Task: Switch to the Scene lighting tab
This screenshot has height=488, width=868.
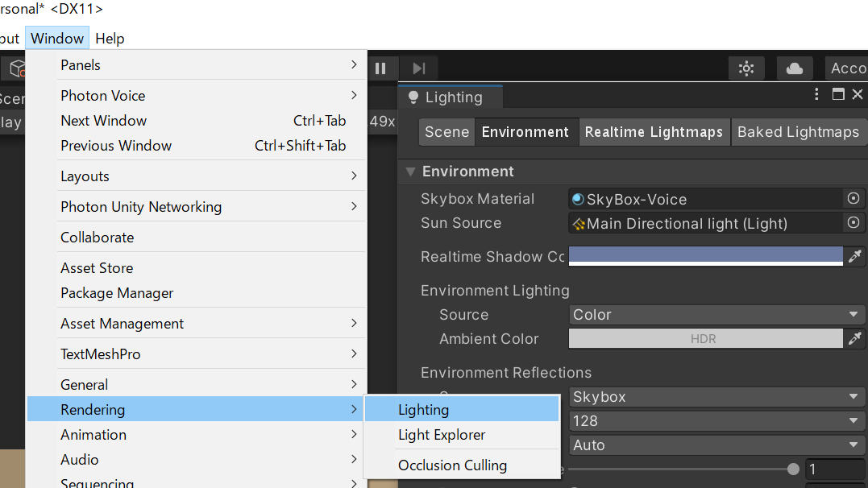Action: [x=446, y=132]
